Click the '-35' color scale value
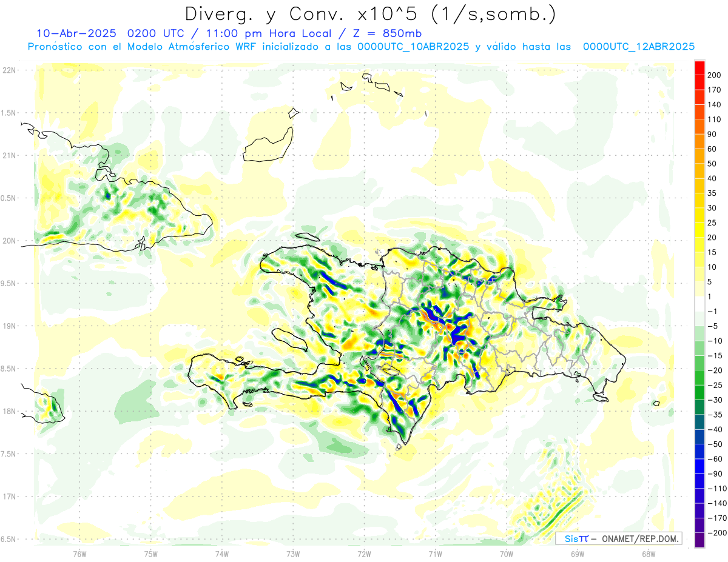Viewport: 728px width, 562px height. (x=716, y=415)
